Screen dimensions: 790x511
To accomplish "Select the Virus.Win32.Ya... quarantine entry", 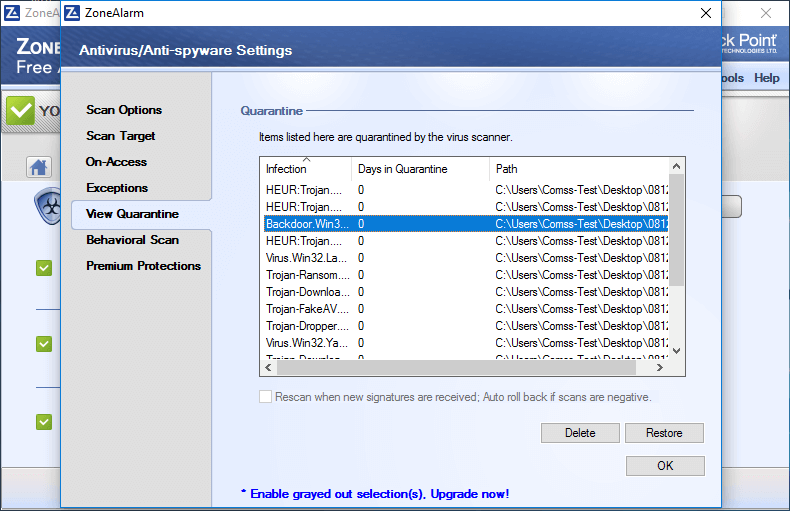I will (465, 343).
